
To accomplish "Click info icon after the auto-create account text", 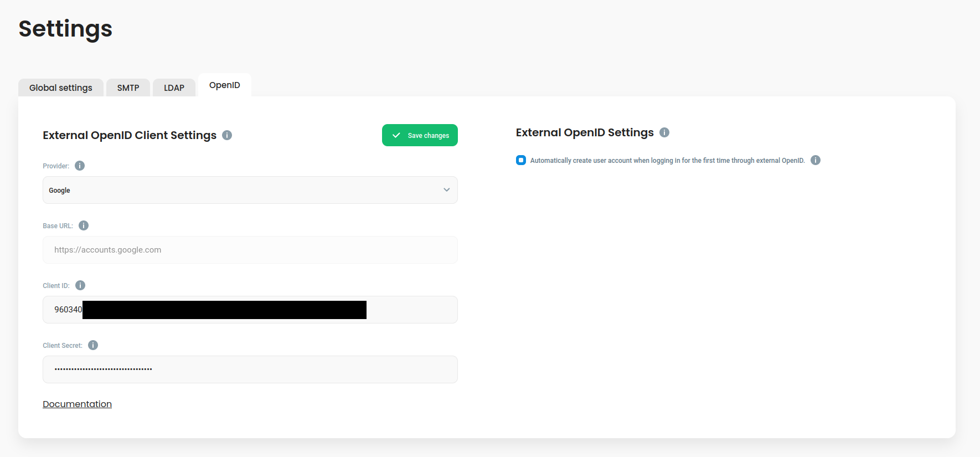I will coord(816,160).
